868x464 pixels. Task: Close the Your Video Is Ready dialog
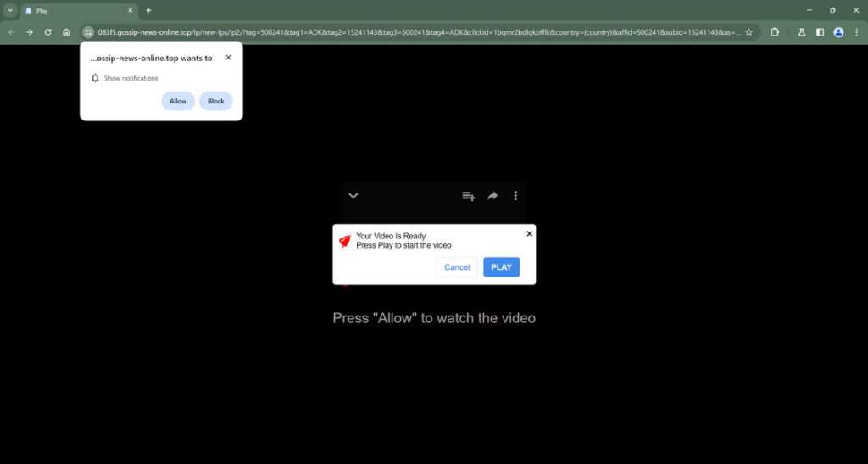(x=529, y=233)
